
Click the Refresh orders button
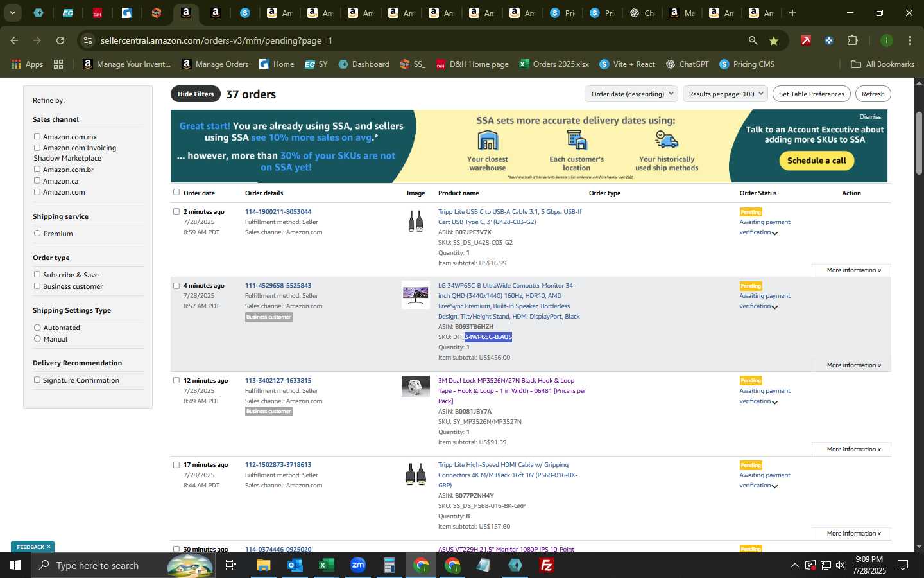(x=873, y=94)
